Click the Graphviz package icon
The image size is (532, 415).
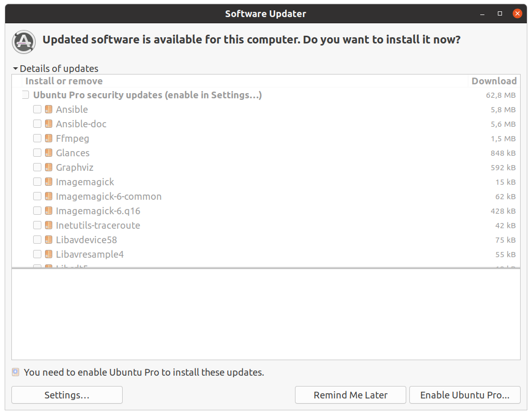49,167
